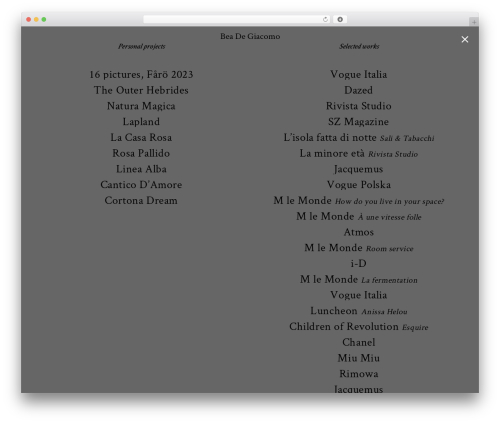This screenshot has height=423, width=500.
Task: Open Cantico D'Amore project
Action: tap(141, 185)
